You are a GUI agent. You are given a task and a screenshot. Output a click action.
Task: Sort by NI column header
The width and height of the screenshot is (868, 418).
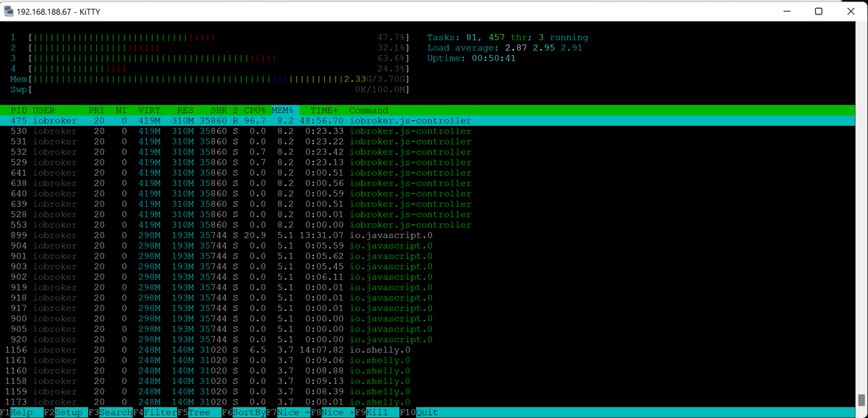(122, 111)
